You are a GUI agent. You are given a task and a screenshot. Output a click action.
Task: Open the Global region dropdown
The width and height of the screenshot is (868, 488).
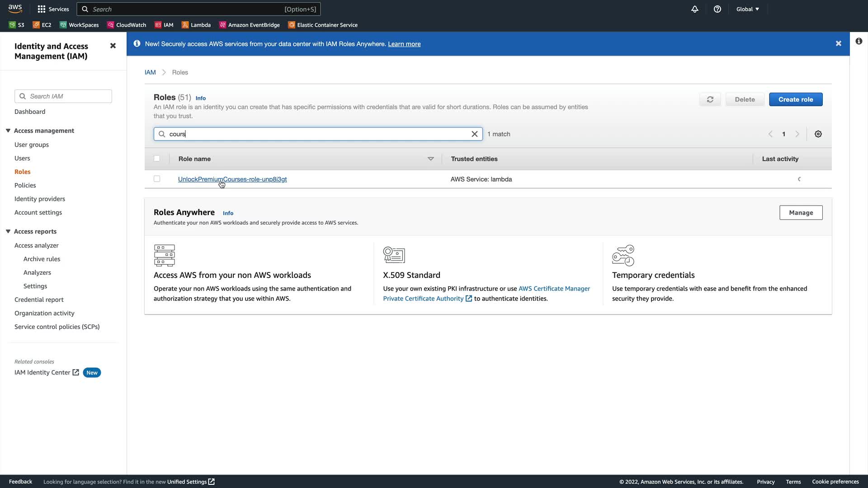click(748, 9)
